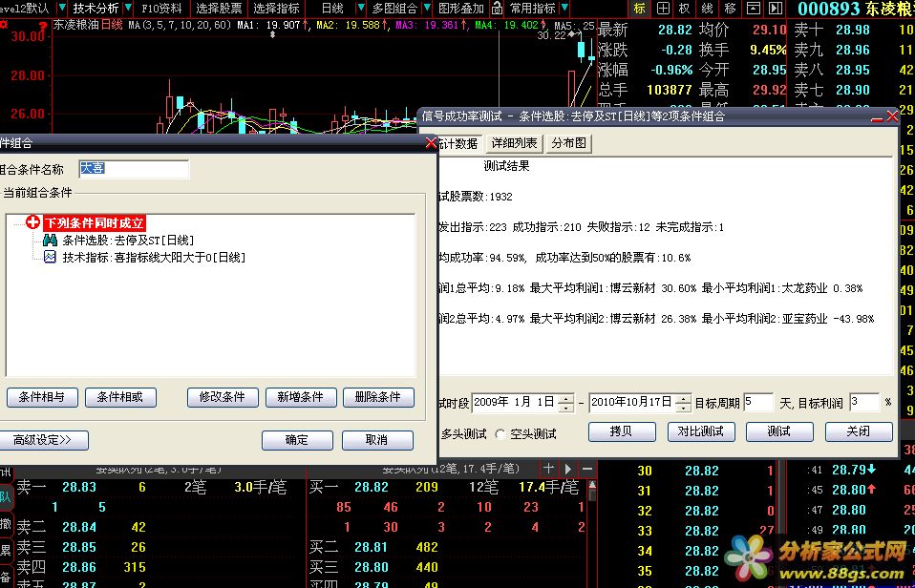The image size is (915, 588).
Task: Open the 选择股票 menu
Action: pyautogui.click(x=219, y=9)
